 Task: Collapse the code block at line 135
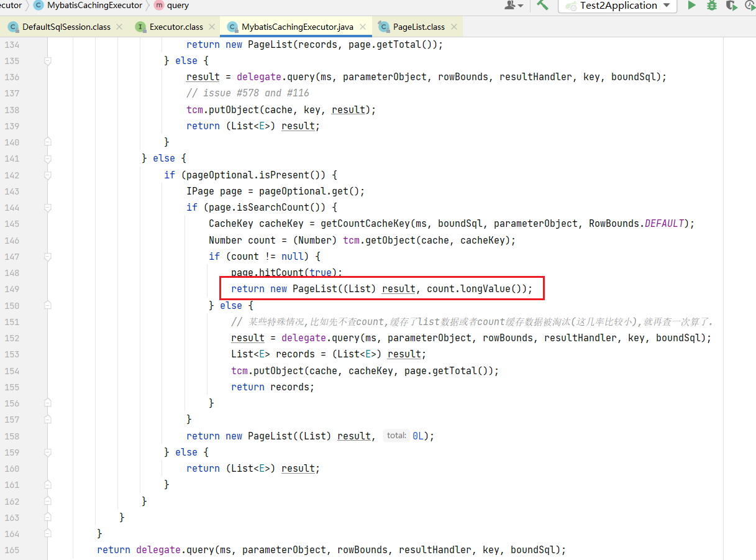coord(48,61)
